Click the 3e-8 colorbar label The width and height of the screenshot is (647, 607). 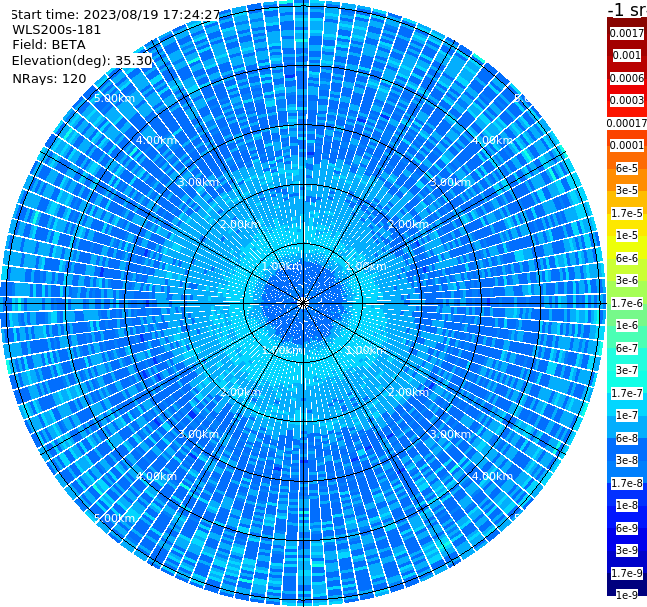(x=627, y=460)
